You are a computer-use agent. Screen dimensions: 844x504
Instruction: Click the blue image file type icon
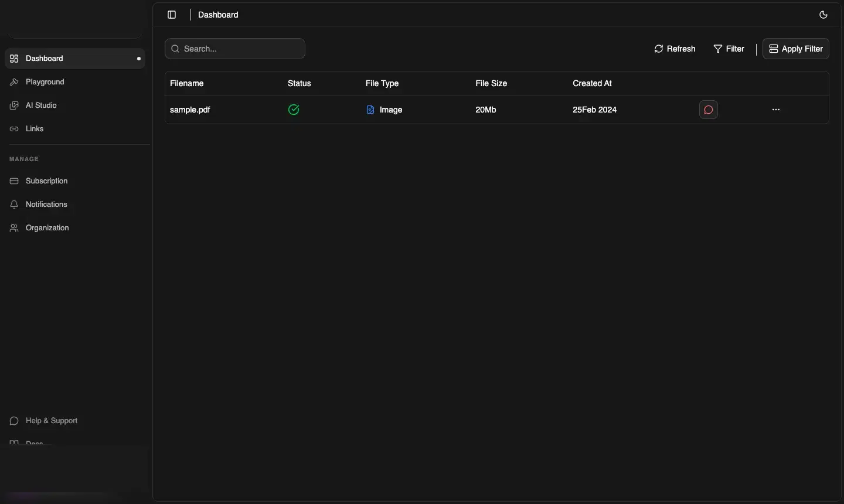coord(370,110)
